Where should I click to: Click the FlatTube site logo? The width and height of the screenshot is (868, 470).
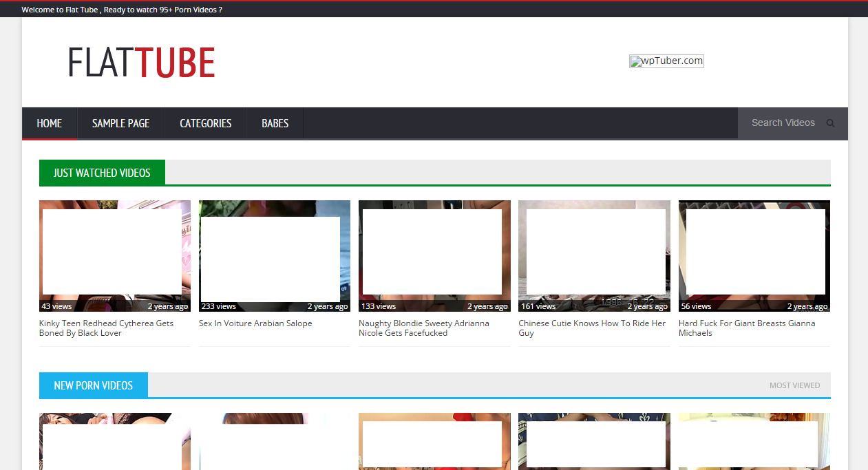pyautogui.click(x=141, y=63)
